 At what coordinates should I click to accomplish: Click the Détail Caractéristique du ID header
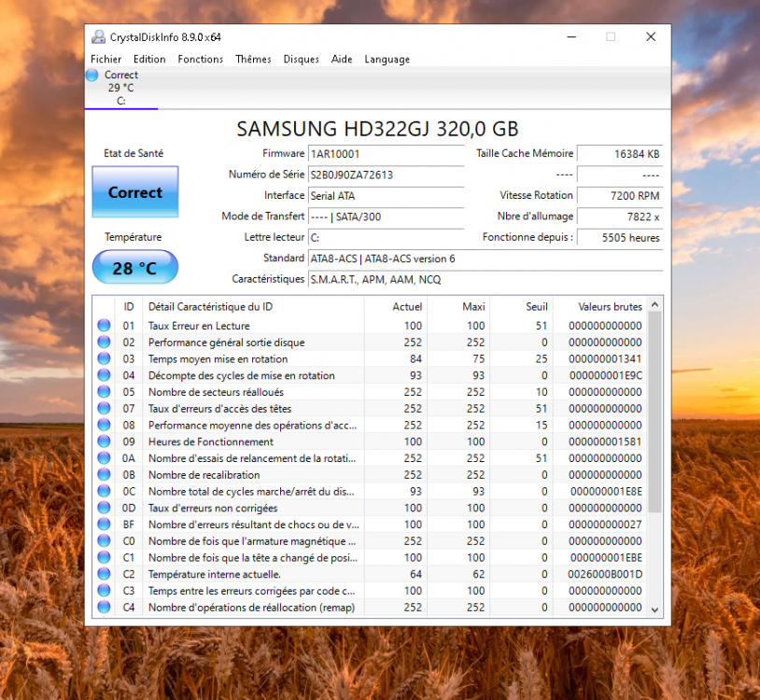point(253,307)
